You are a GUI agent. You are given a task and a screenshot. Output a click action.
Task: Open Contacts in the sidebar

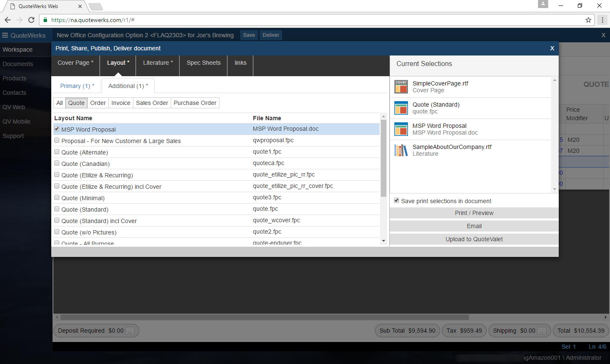click(x=14, y=93)
